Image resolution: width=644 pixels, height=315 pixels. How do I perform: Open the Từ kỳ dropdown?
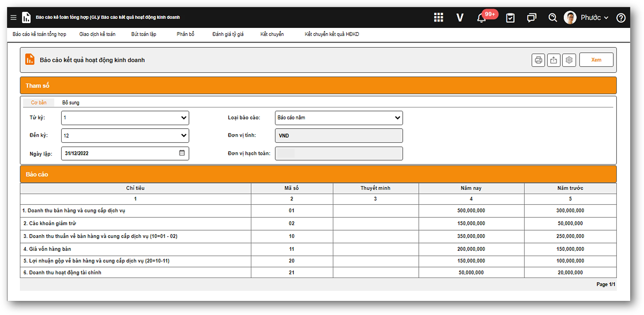[125, 118]
